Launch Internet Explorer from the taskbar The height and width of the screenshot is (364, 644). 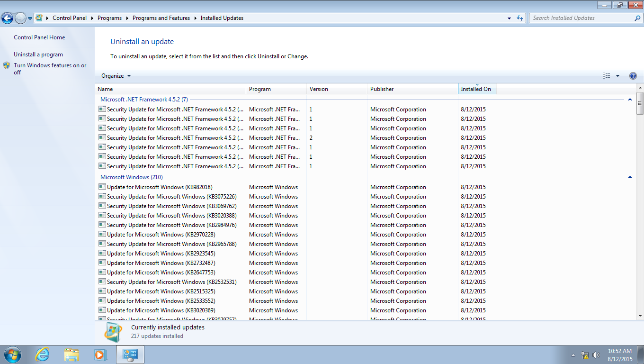tap(42, 354)
